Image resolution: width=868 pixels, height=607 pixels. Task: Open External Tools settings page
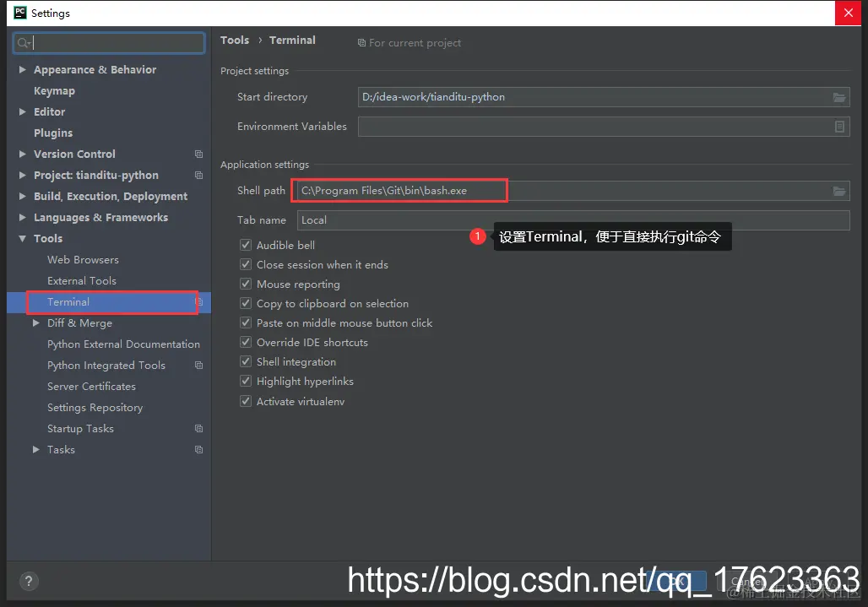[82, 280]
